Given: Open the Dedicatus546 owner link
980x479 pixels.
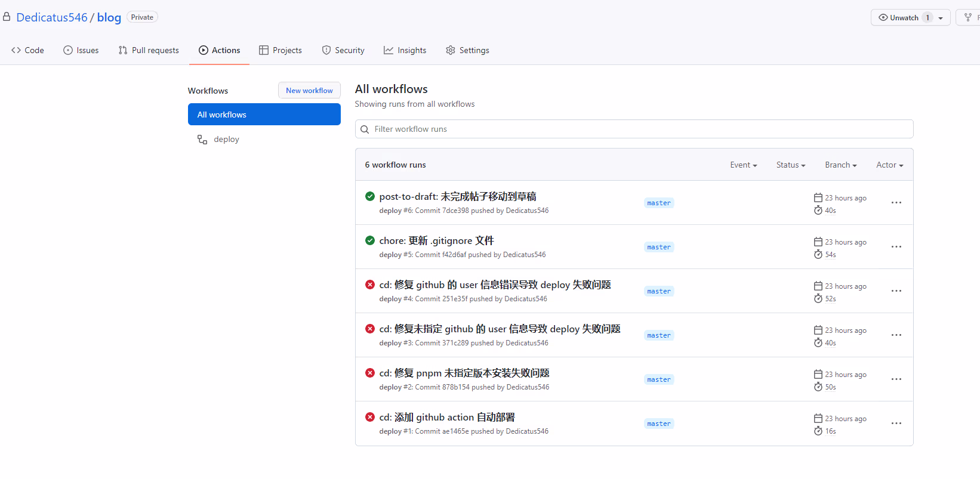Looking at the screenshot, I should pyautogui.click(x=52, y=17).
